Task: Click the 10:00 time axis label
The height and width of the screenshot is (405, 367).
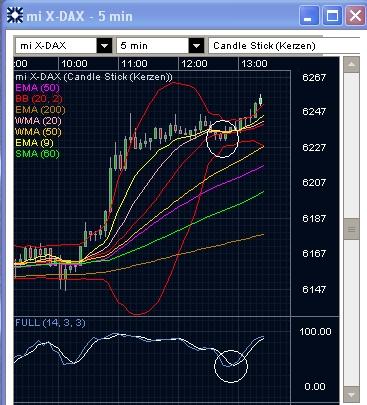Action: click(x=75, y=64)
